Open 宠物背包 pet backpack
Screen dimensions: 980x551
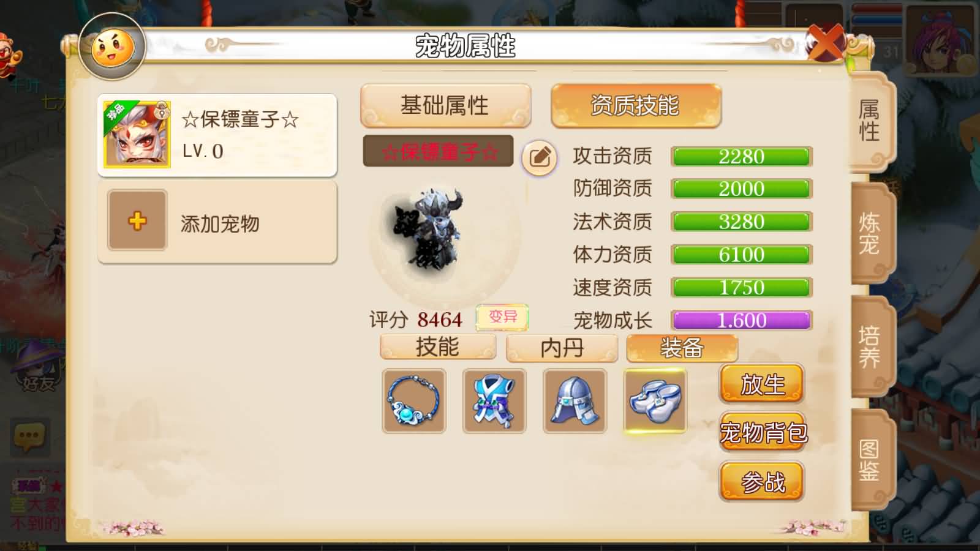pyautogui.click(x=762, y=433)
